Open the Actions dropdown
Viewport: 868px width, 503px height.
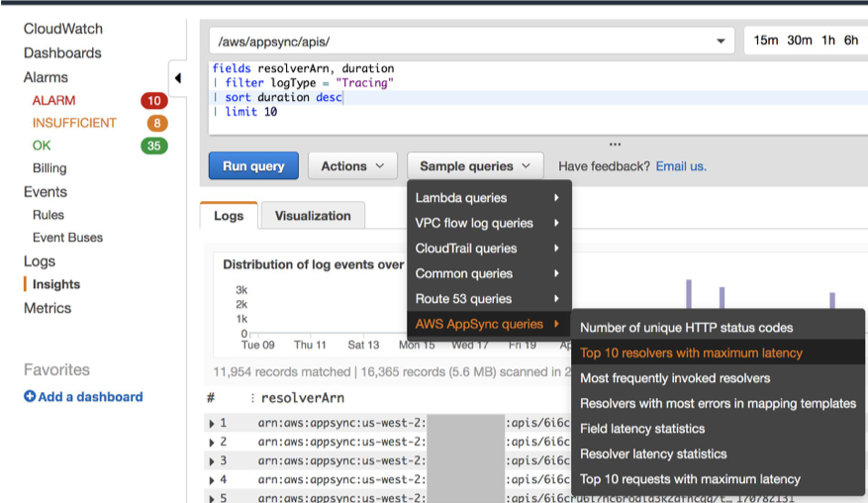352,165
